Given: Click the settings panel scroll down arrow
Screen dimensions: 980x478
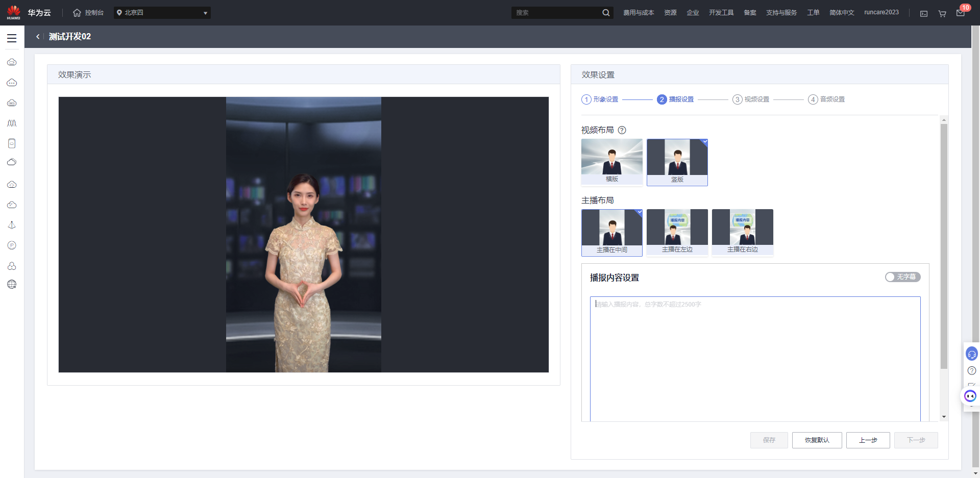Looking at the screenshot, I should click(x=944, y=417).
